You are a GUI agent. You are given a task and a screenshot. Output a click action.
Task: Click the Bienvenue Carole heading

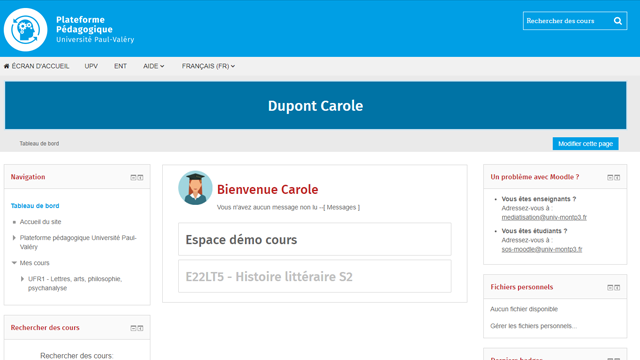(267, 189)
